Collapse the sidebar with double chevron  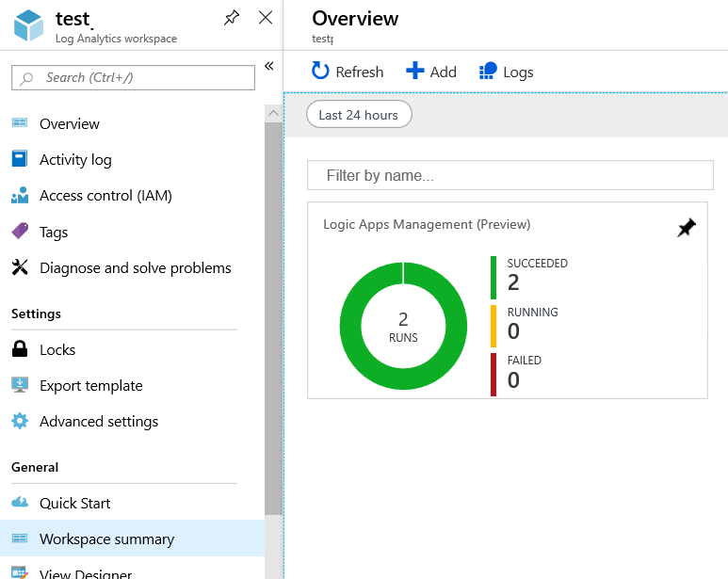click(x=268, y=66)
